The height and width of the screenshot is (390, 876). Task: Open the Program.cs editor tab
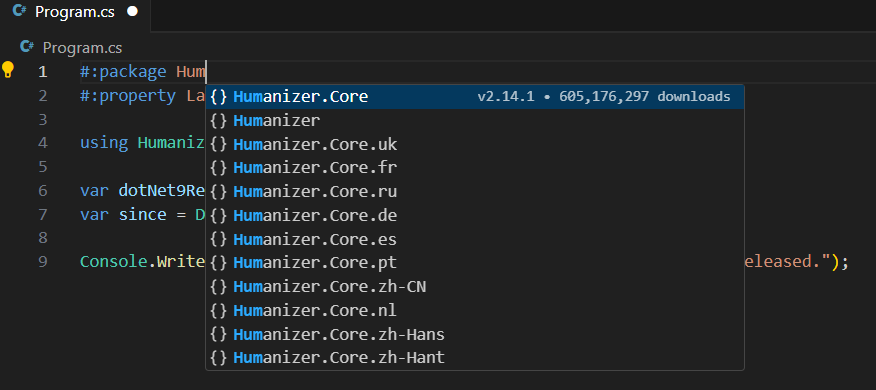tap(75, 12)
